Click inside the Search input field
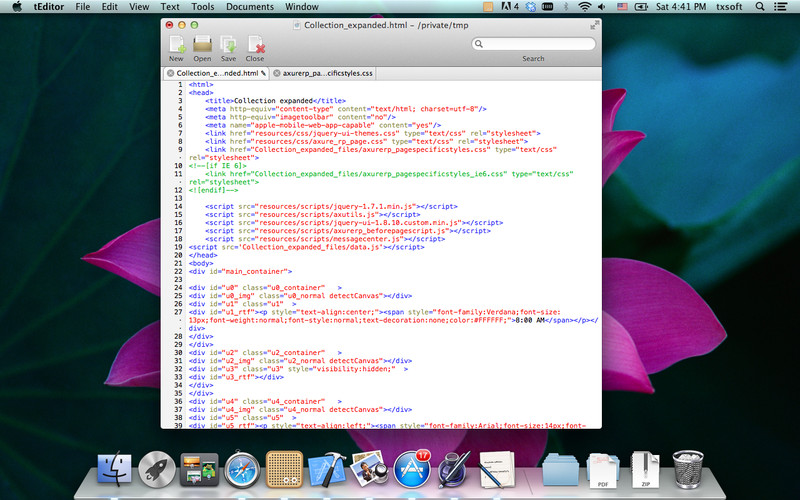The height and width of the screenshot is (500, 800). pos(533,44)
